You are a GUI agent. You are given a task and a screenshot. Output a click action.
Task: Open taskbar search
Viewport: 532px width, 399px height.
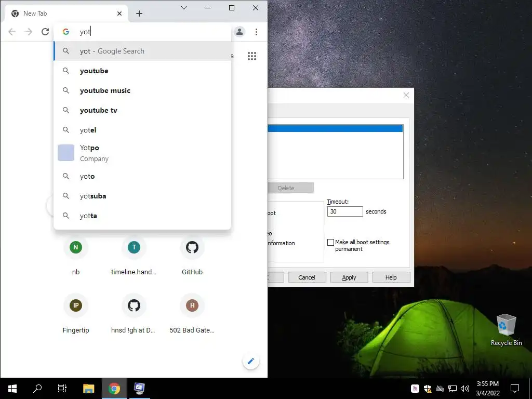(37, 389)
